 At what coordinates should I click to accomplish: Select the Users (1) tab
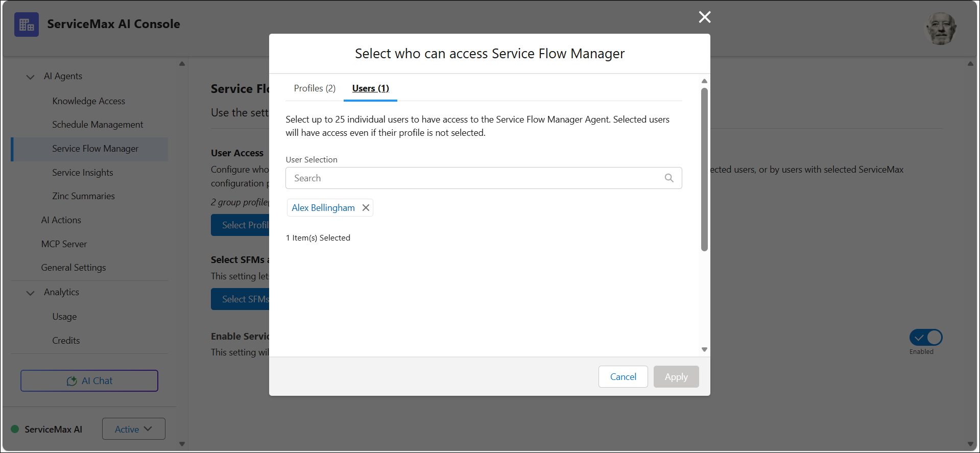(371, 88)
